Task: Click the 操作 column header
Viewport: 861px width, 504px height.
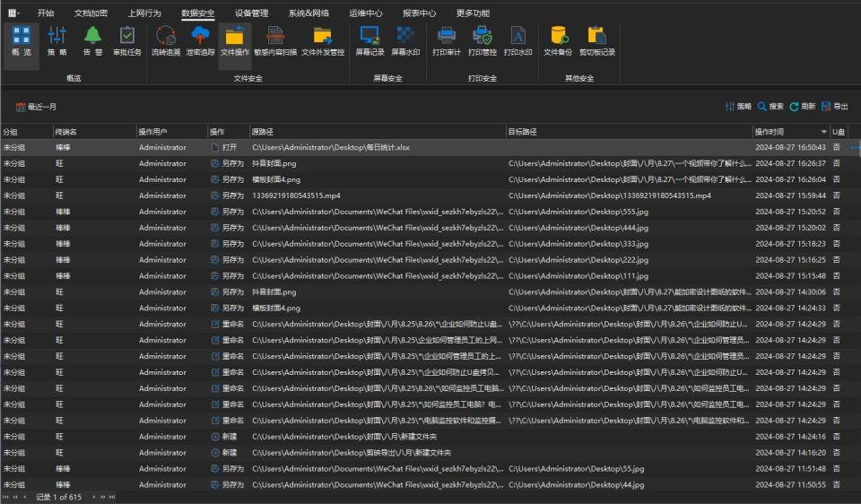Action: (x=228, y=132)
